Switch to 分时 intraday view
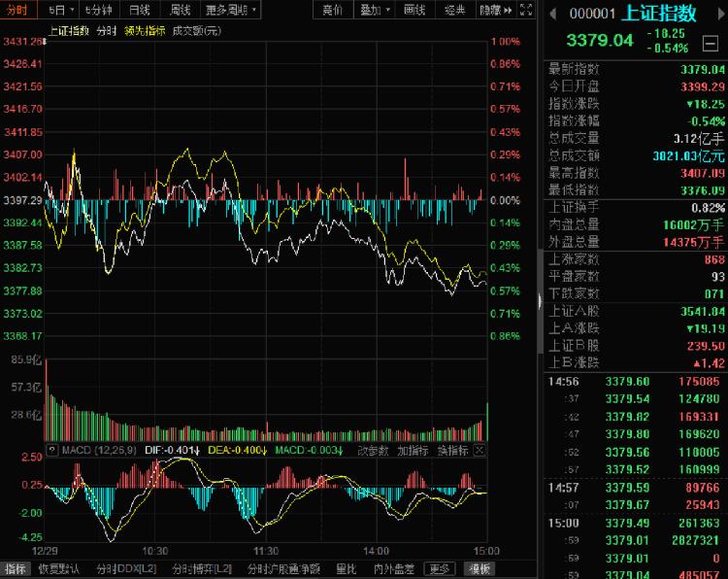 click(17, 10)
